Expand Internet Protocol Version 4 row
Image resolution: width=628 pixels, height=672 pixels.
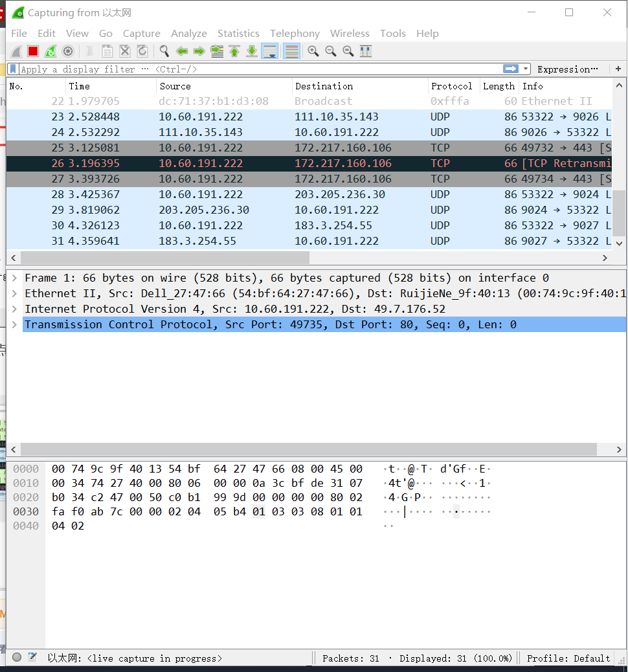[x=15, y=309]
